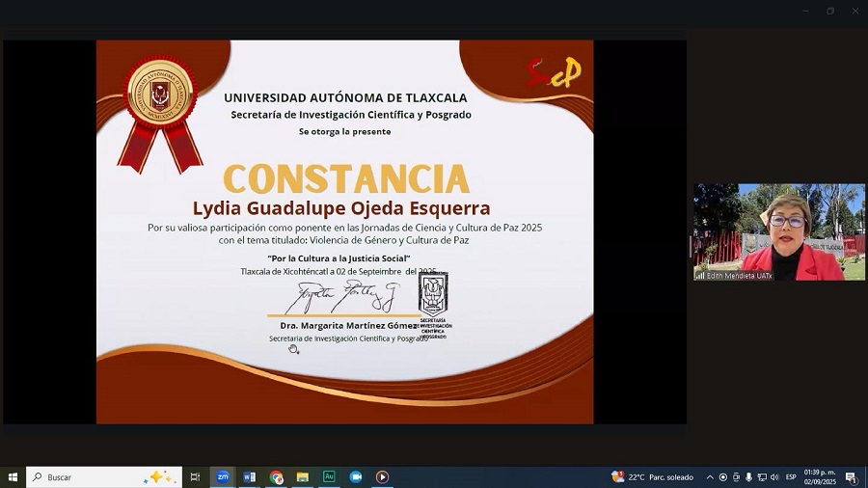Click the network icon in the system tray

click(762, 477)
